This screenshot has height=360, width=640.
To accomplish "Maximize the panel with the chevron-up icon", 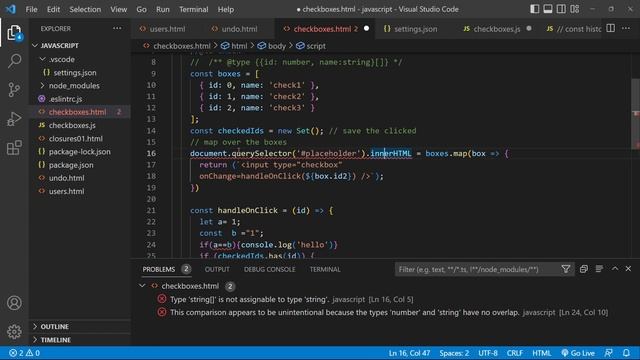I will click(x=615, y=269).
